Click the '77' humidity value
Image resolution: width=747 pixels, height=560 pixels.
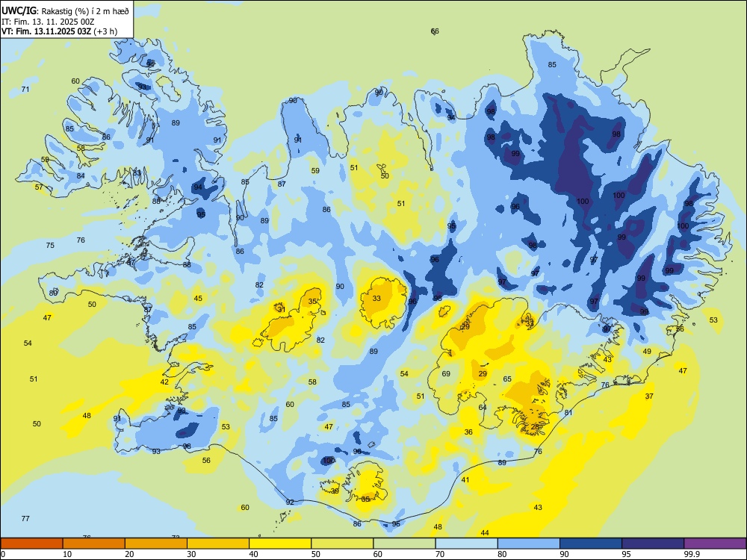point(25,518)
